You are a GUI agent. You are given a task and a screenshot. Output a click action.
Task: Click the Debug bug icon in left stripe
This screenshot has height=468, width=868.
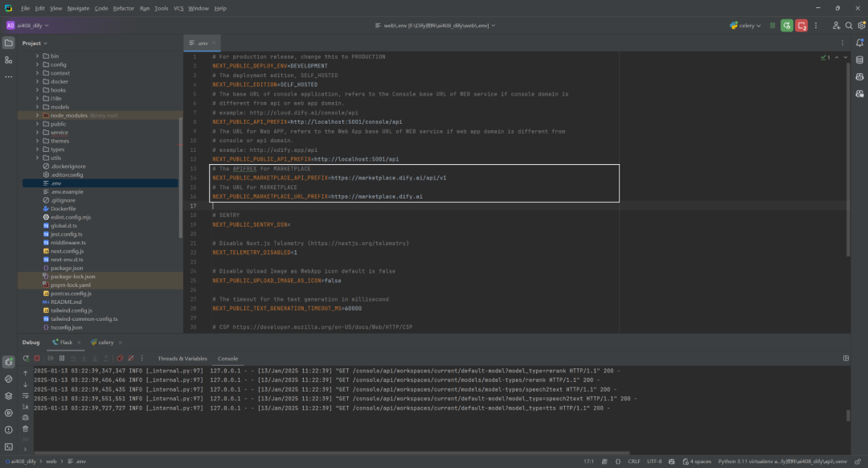click(x=8, y=362)
